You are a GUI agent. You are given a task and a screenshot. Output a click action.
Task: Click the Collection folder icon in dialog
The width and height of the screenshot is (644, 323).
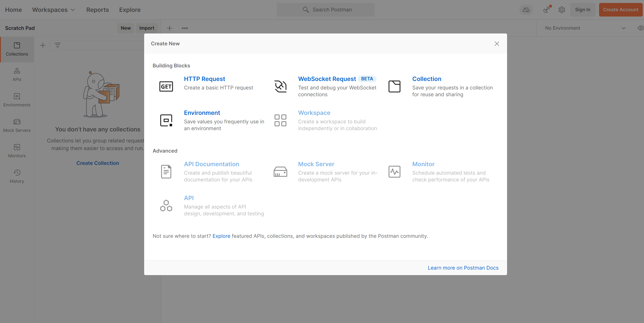(394, 86)
